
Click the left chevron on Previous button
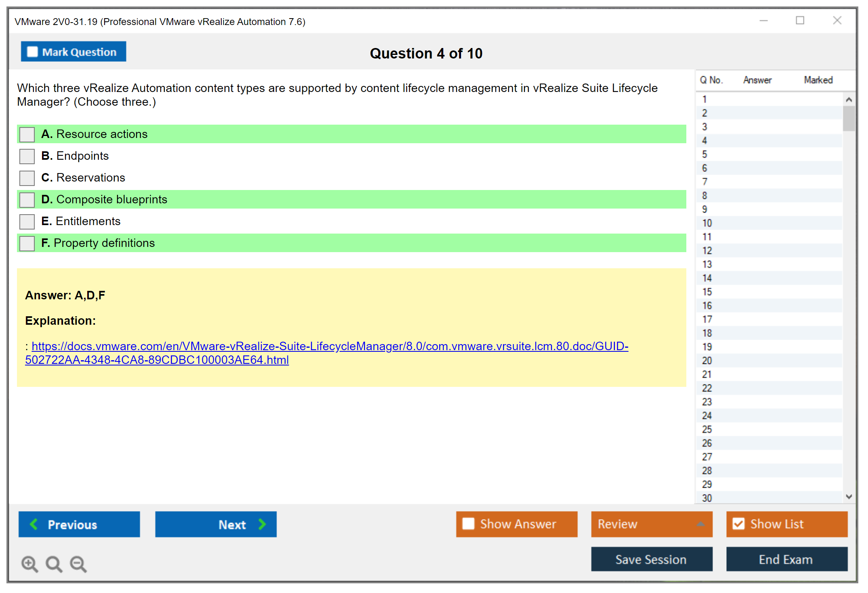click(34, 524)
